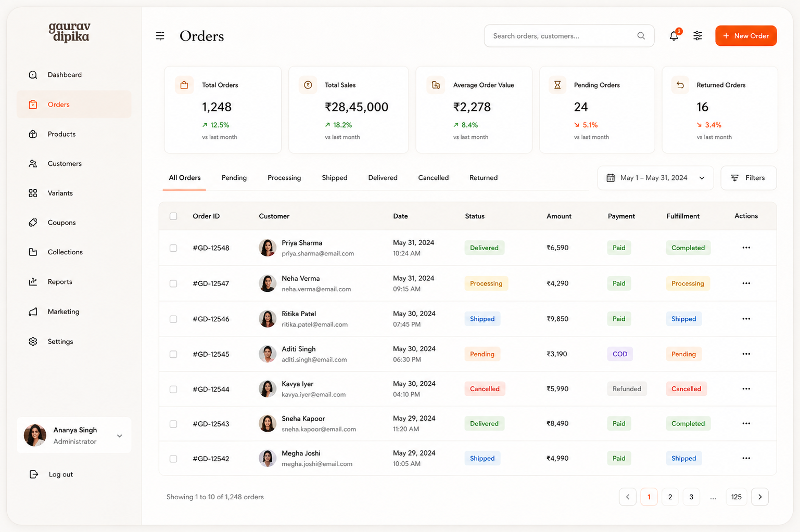Open the notifications bell
800x532 pixels.
[x=674, y=35]
